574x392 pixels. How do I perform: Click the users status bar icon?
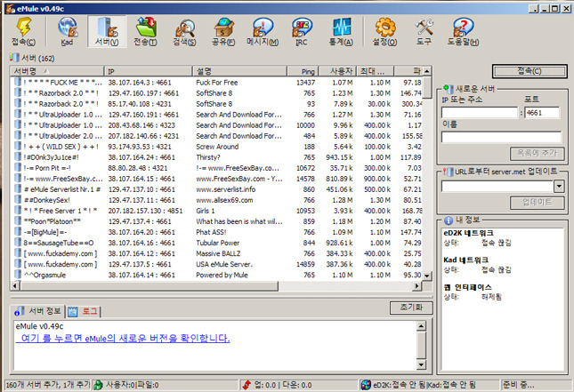point(98,385)
